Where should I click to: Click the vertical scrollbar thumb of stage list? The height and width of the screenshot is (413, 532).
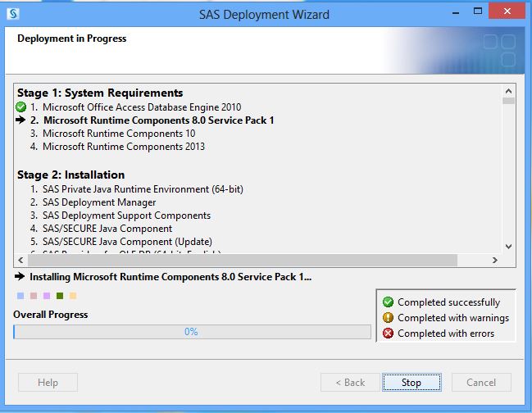(508, 101)
